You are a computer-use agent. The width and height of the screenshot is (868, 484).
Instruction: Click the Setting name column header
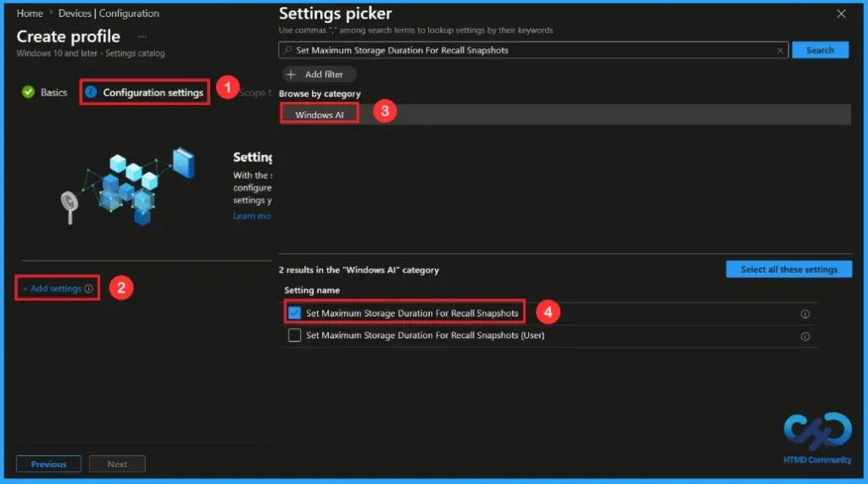pos(312,290)
